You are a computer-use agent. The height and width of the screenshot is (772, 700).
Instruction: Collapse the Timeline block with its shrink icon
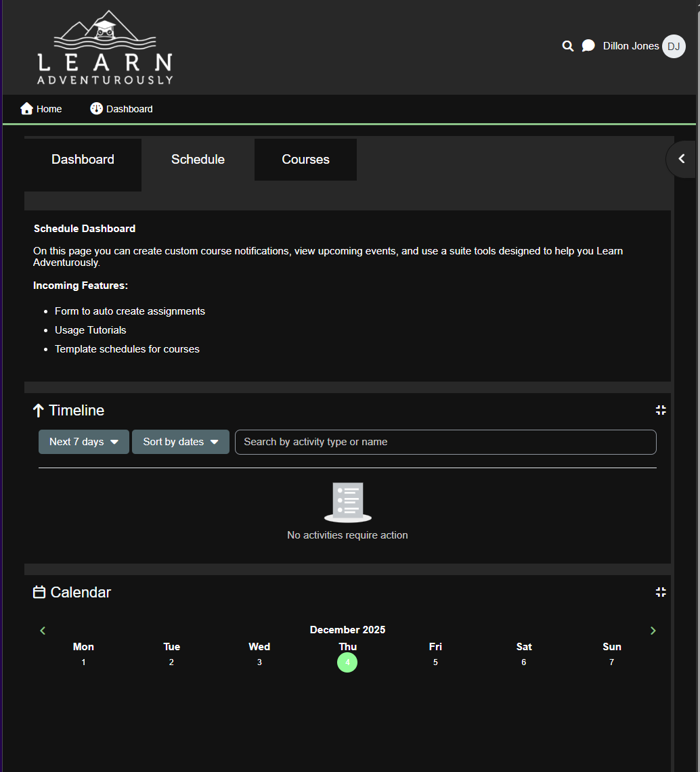(x=661, y=410)
